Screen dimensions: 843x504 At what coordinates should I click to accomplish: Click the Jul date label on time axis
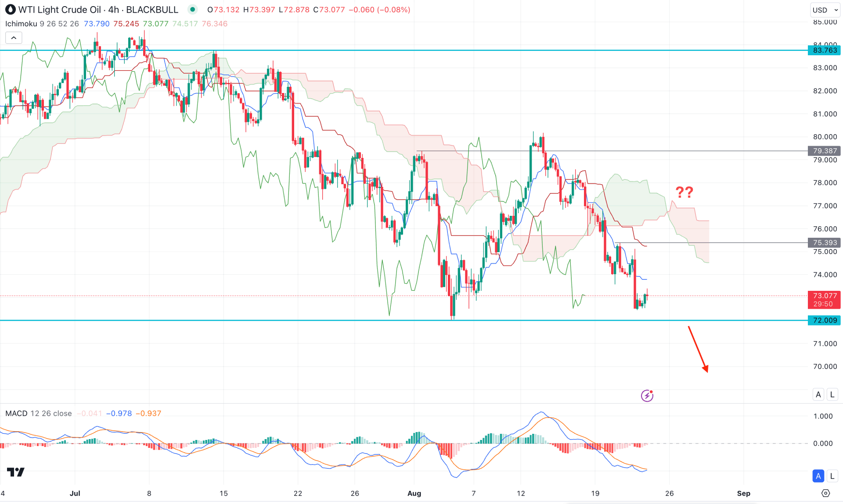click(75, 493)
